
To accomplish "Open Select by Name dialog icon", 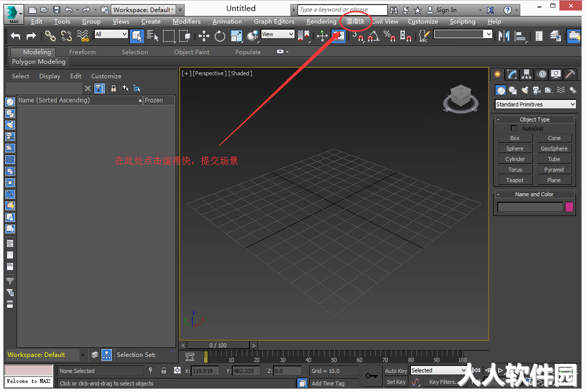I will [152, 36].
